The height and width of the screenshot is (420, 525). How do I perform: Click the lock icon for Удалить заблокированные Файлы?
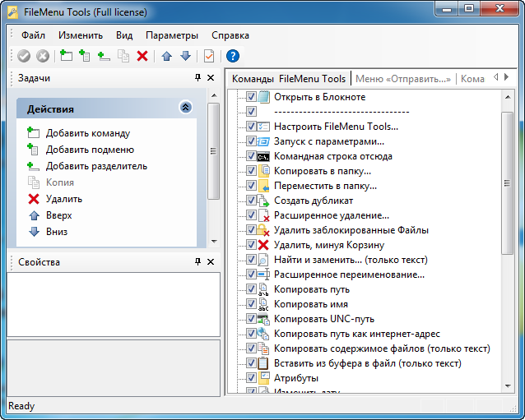263,230
